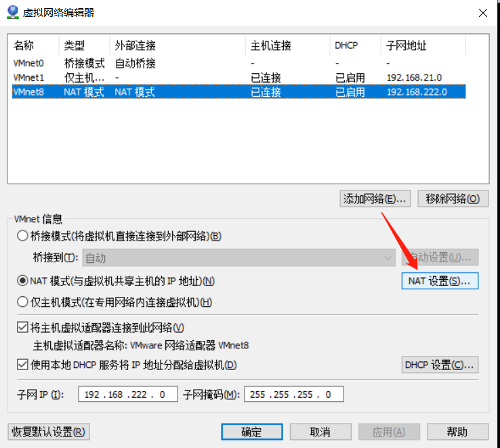Select the VMnet0 row in network list
Viewport: 500px width, 448px height.
[239, 63]
